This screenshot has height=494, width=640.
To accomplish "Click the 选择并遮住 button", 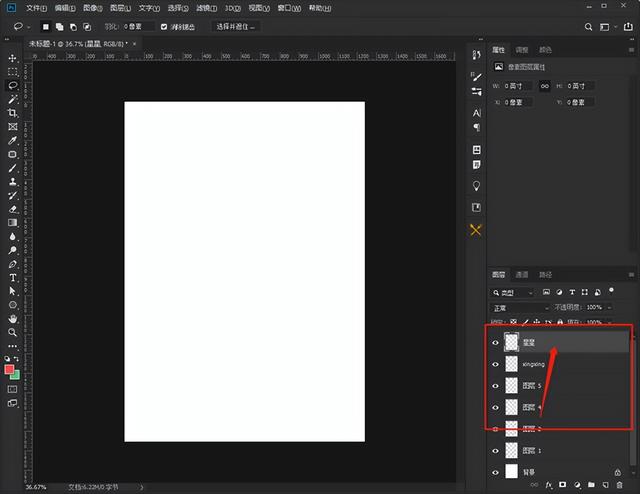I will [236, 27].
